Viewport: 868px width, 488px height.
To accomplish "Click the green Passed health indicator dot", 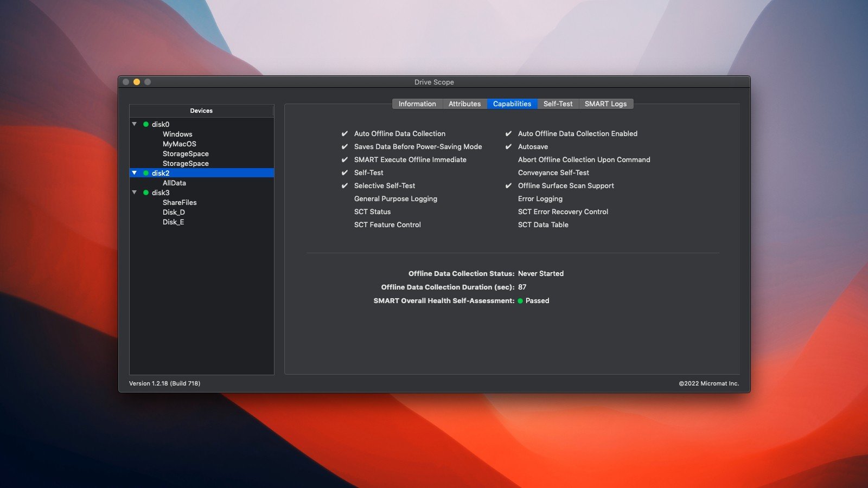I will (520, 301).
